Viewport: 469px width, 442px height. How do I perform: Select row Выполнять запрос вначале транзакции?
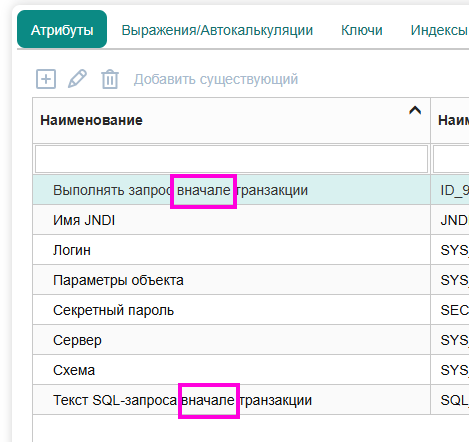[231, 190]
